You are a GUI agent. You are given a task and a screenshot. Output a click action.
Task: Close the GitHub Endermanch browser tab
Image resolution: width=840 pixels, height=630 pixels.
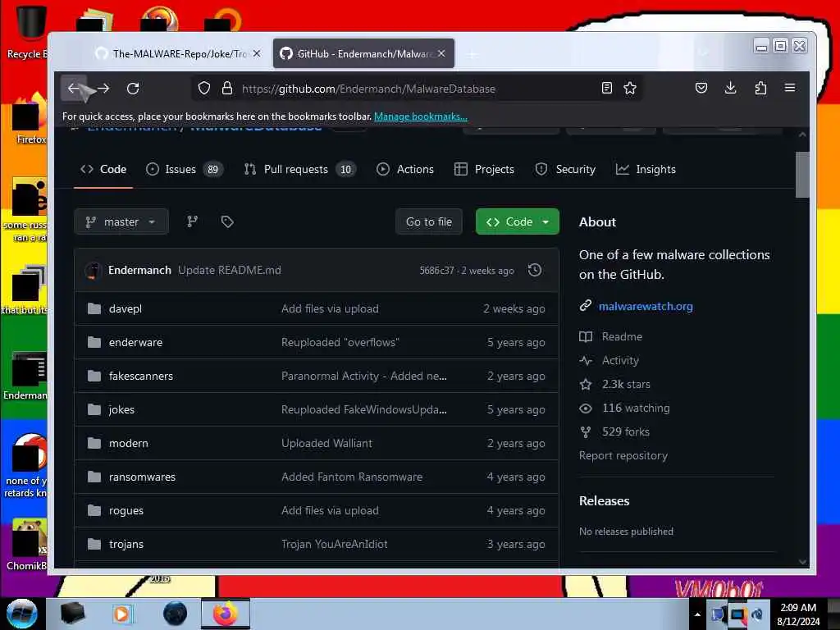coord(441,53)
